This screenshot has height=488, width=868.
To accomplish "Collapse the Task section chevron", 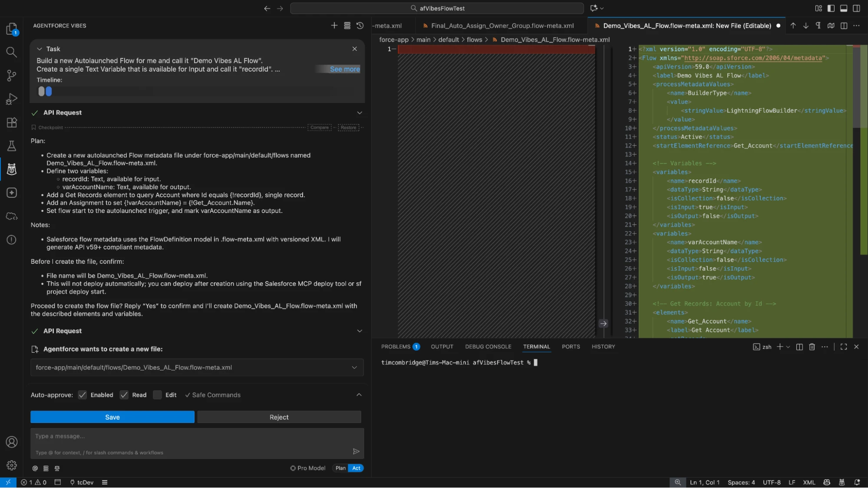I will [x=40, y=49].
